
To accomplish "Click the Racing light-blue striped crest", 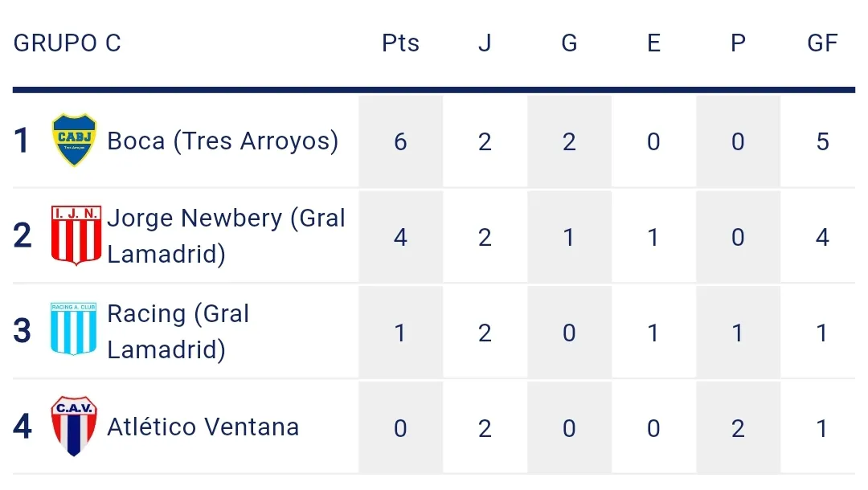I will [74, 330].
